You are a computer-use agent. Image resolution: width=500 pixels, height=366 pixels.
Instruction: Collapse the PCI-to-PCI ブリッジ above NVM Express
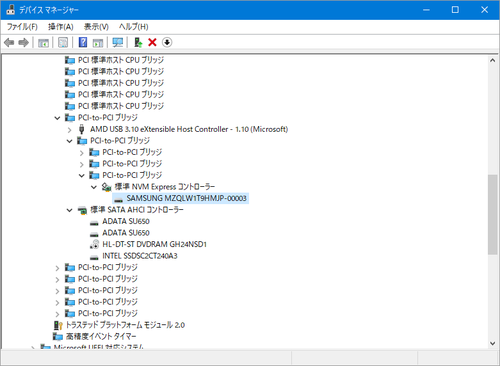[82, 175]
